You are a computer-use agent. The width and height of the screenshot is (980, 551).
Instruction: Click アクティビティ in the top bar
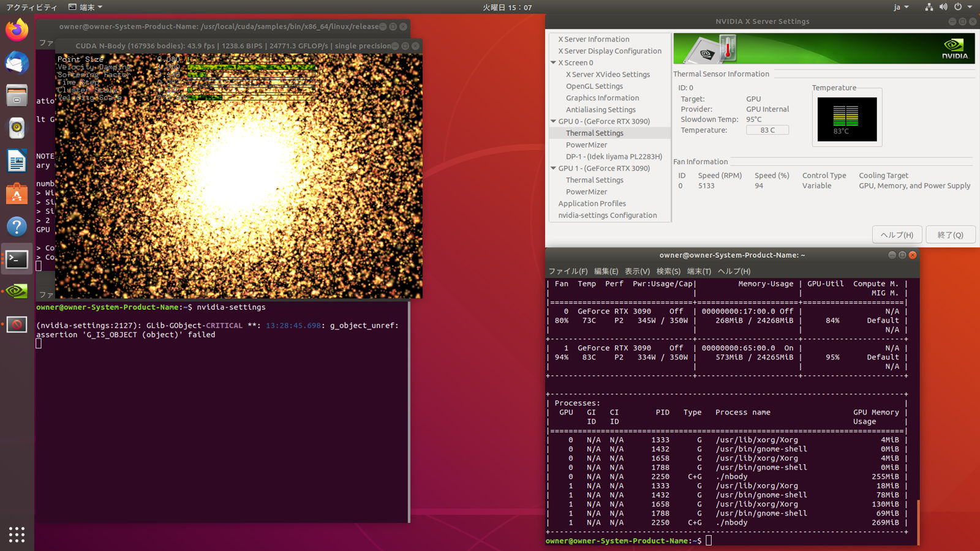pos(32,7)
